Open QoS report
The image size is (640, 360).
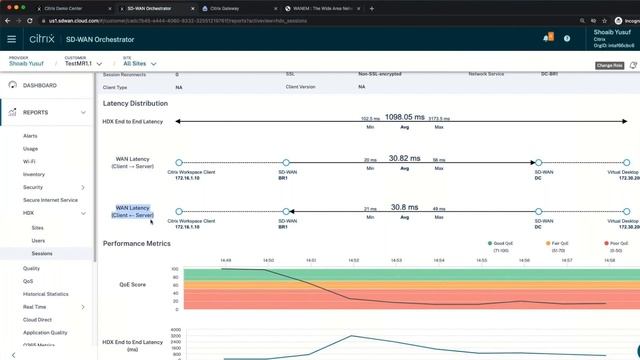coord(28,281)
